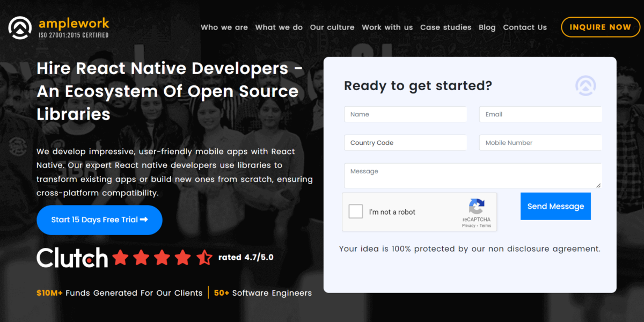The image size is (644, 322).
Task: Click the fifth half-filled star rating icon
Action: tap(204, 258)
